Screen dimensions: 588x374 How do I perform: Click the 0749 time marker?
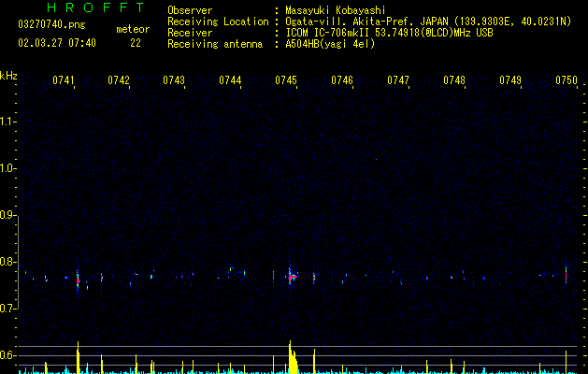click(510, 80)
